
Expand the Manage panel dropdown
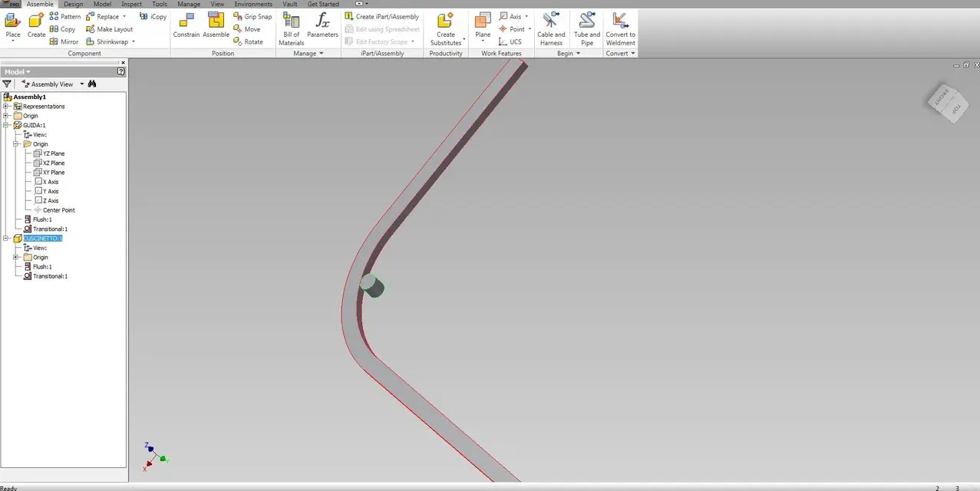point(322,54)
